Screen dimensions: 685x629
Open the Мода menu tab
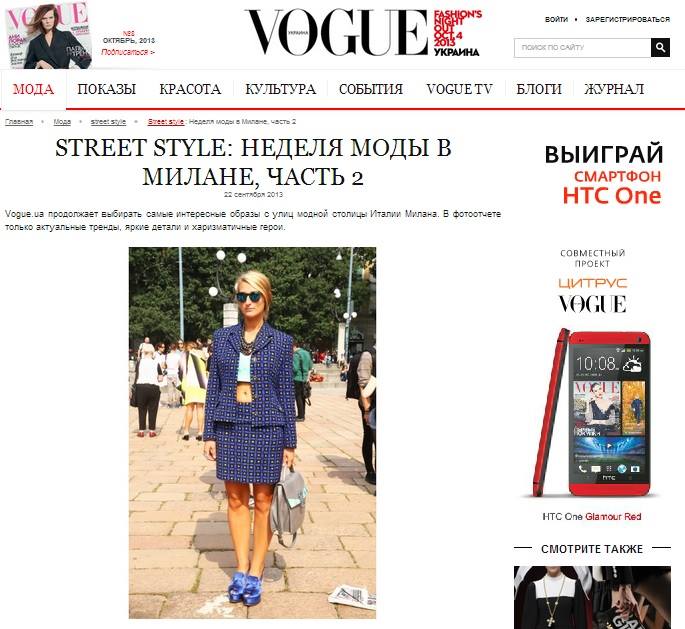34,89
